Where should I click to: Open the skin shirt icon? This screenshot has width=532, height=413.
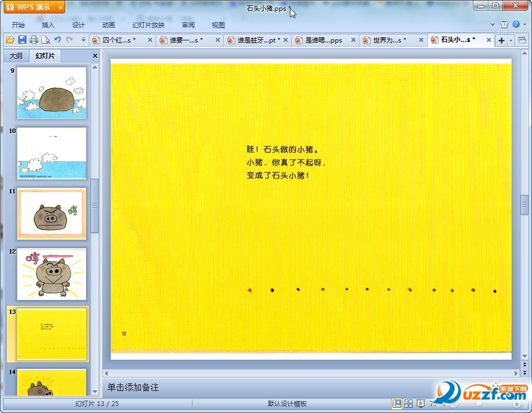504,24
